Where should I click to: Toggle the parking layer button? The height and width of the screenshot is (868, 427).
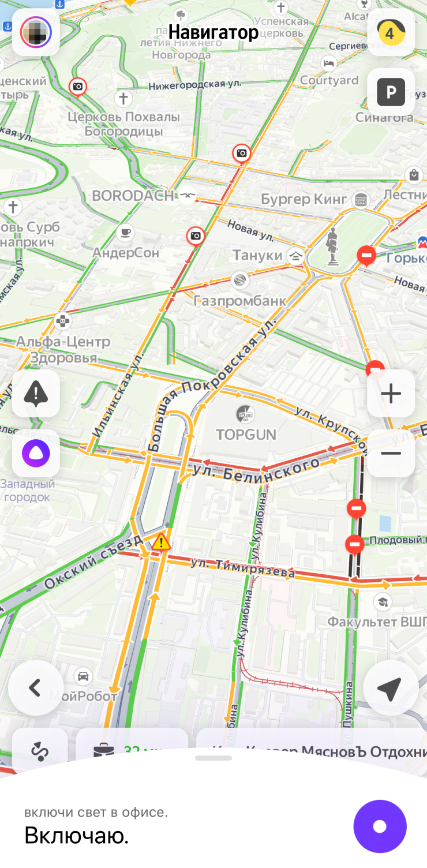pos(391,92)
